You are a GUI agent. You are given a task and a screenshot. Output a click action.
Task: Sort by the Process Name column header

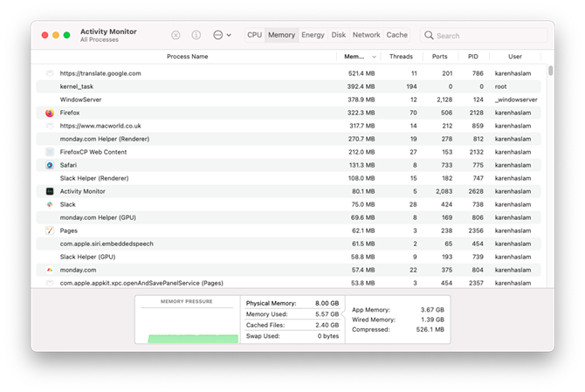[188, 57]
